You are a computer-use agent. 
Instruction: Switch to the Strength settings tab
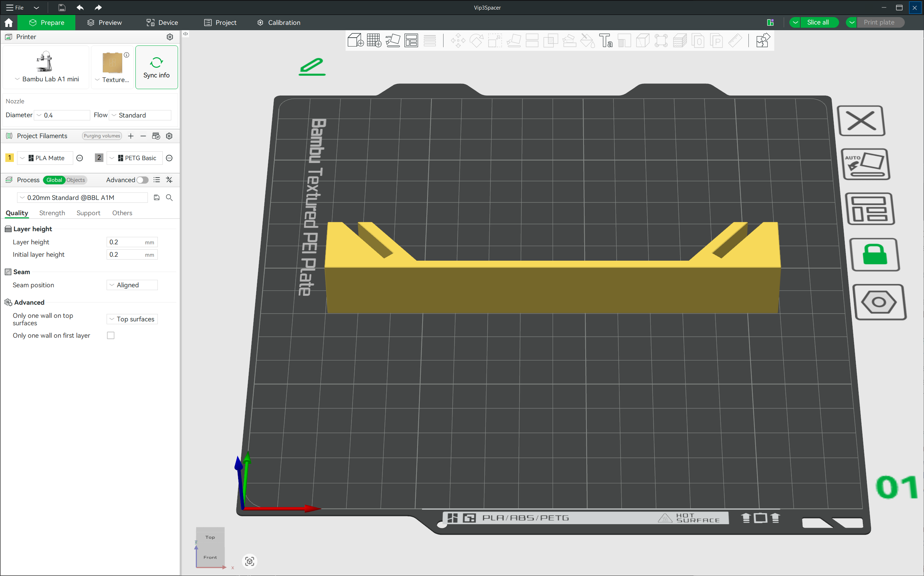tap(52, 213)
